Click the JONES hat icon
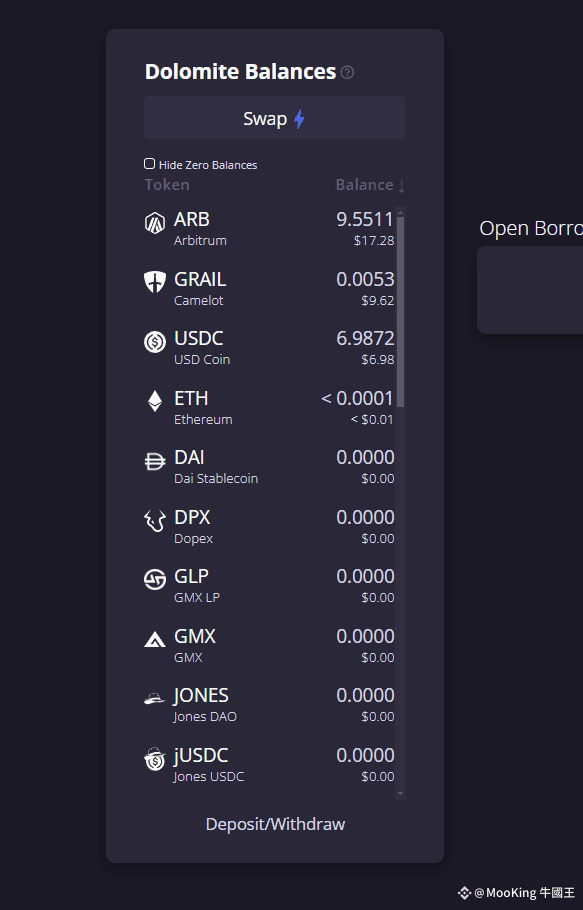 (155, 699)
